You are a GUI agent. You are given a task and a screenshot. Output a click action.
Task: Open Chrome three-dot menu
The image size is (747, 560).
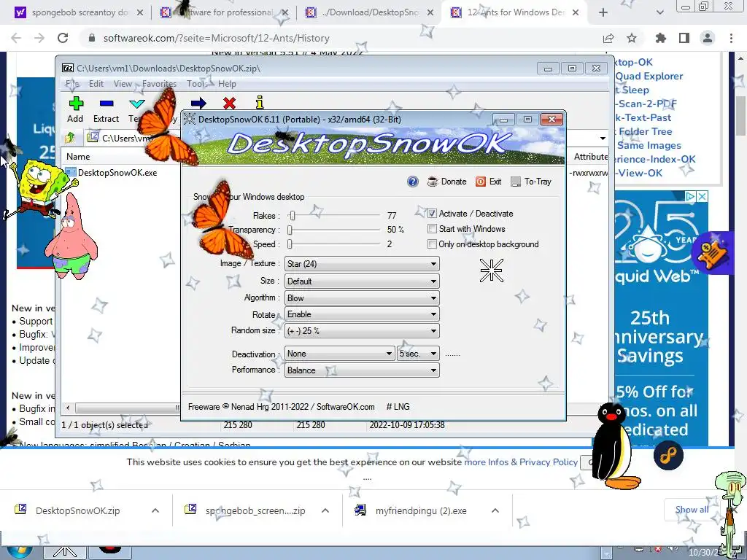731,38
